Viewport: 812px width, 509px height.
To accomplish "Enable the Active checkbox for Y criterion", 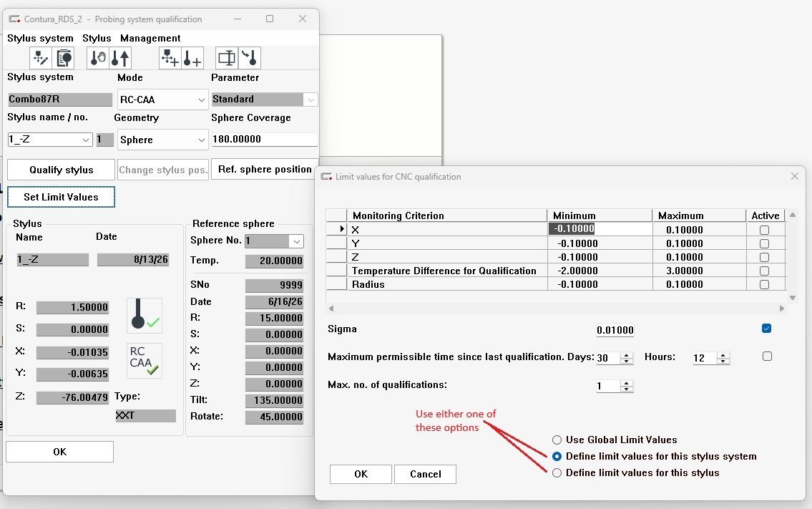I will (764, 243).
